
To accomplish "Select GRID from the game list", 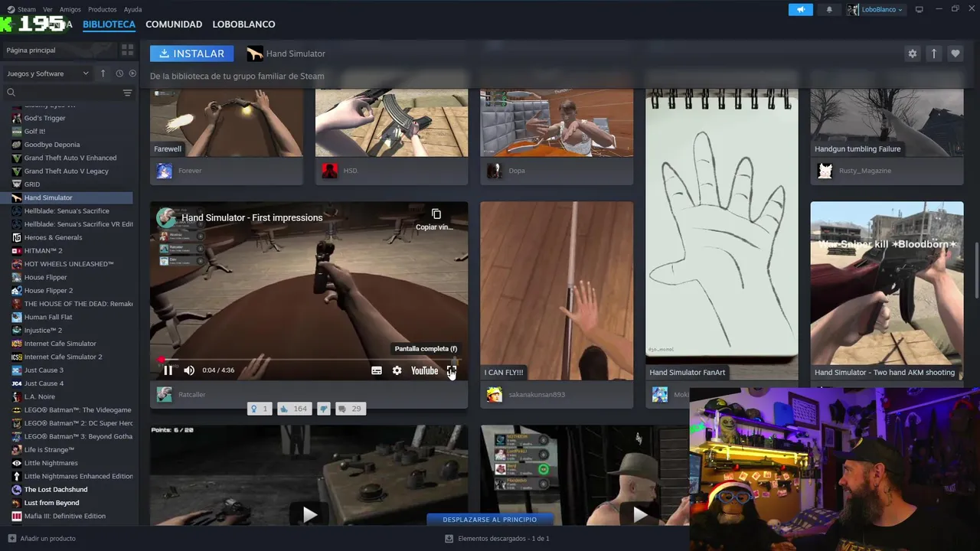I will [x=32, y=184].
